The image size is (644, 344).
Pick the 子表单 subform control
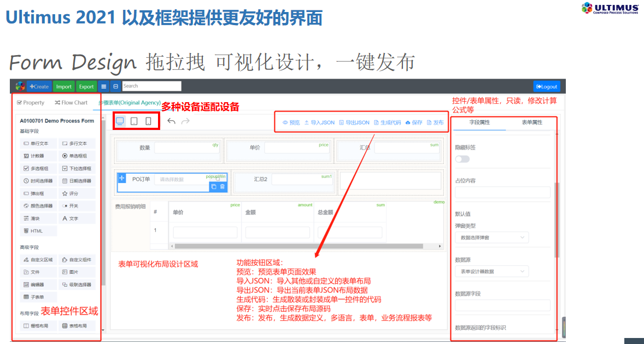38,297
